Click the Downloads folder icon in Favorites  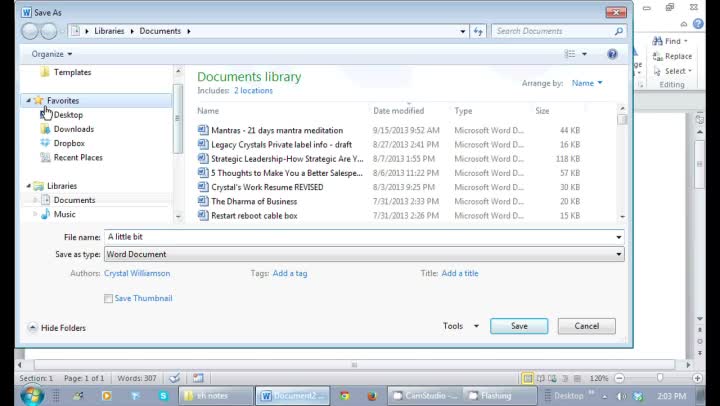point(45,129)
